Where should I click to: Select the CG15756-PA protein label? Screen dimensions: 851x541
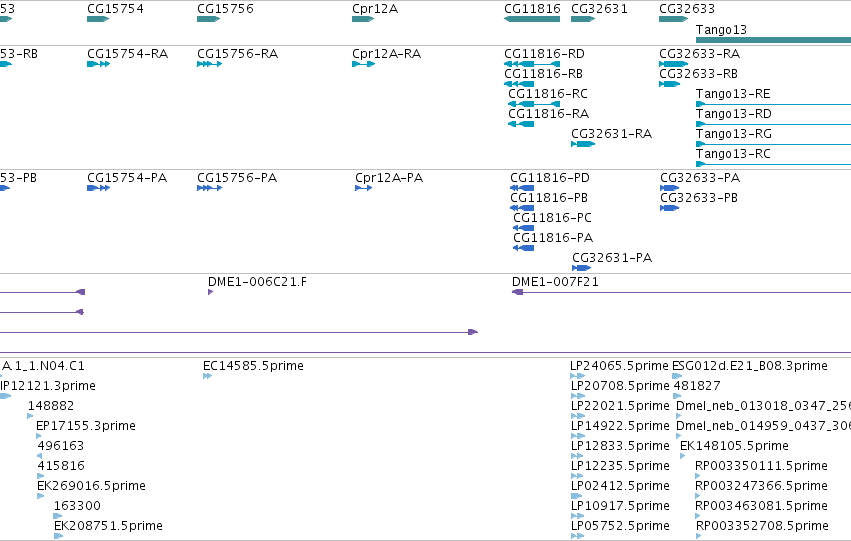237,178
